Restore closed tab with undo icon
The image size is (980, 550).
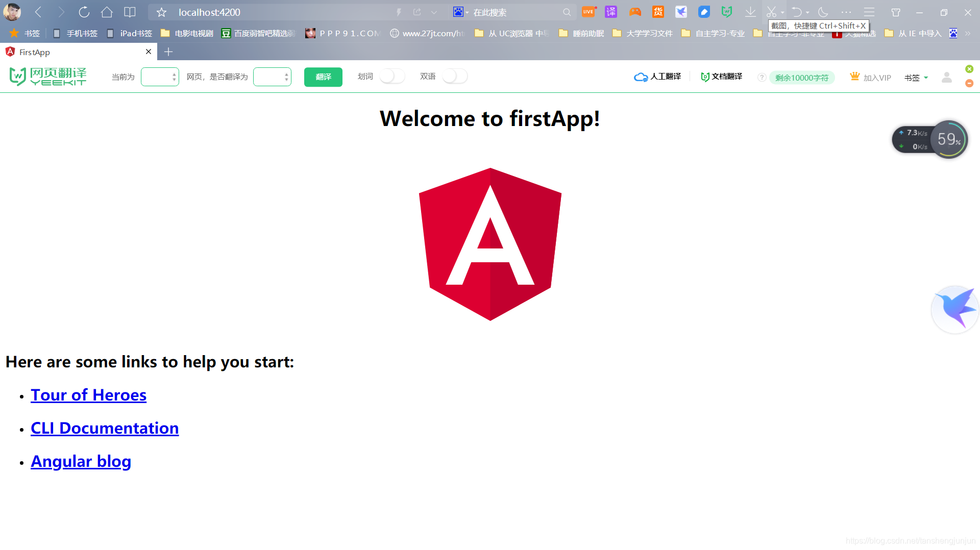point(796,12)
